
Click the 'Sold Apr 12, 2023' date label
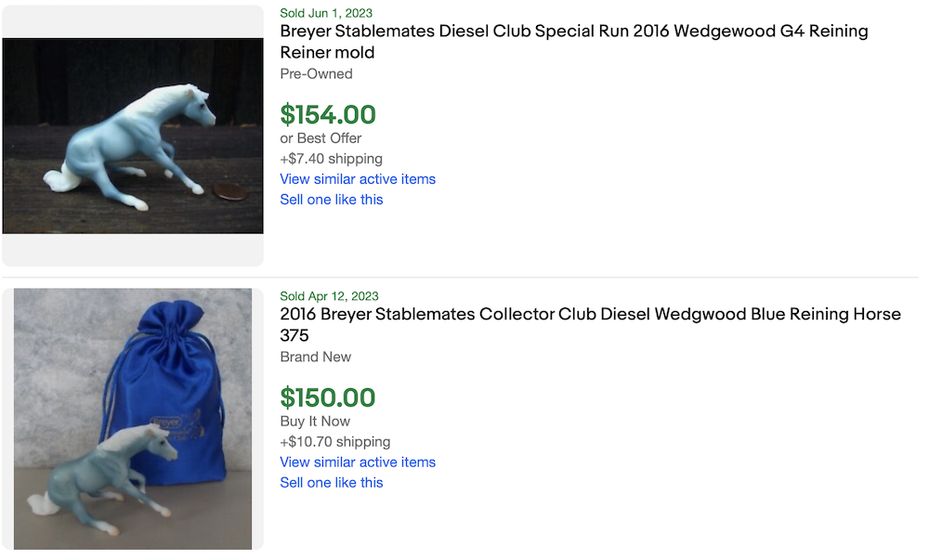pyautogui.click(x=329, y=296)
